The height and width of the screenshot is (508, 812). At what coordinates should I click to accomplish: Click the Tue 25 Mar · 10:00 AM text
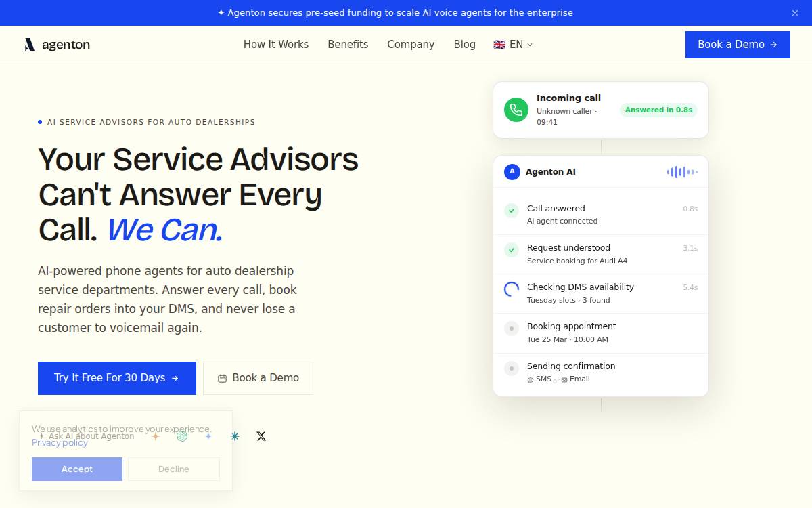coord(568,339)
